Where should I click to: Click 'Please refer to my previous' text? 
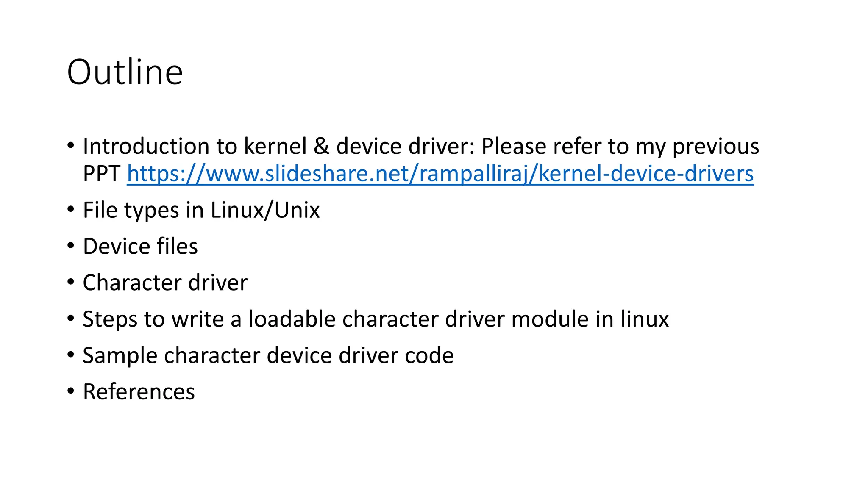pos(620,147)
